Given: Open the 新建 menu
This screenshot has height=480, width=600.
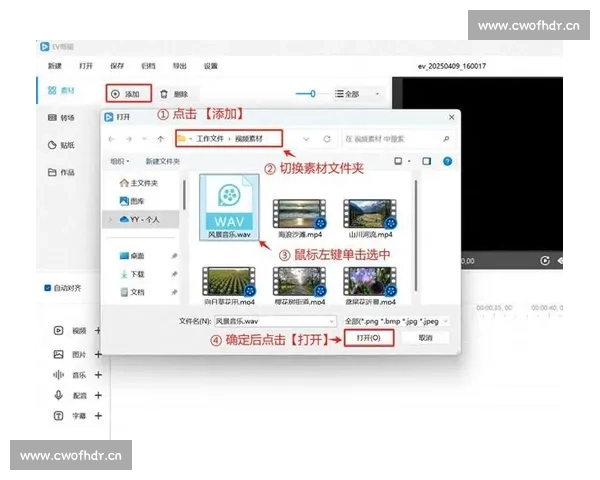Looking at the screenshot, I should click(55, 66).
